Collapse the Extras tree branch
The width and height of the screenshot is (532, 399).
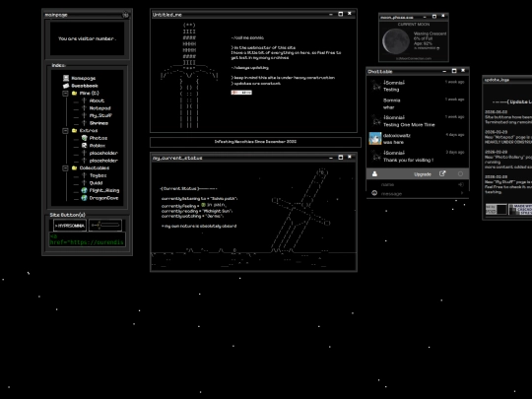point(65,131)
